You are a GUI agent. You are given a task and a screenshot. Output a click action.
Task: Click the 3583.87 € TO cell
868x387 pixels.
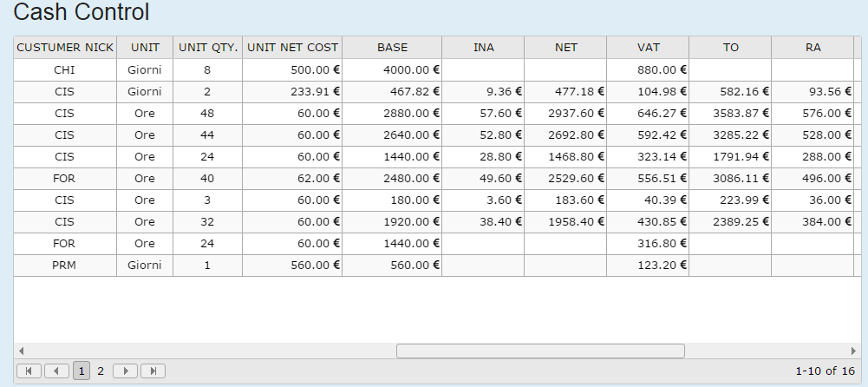[x=730, y=113]
